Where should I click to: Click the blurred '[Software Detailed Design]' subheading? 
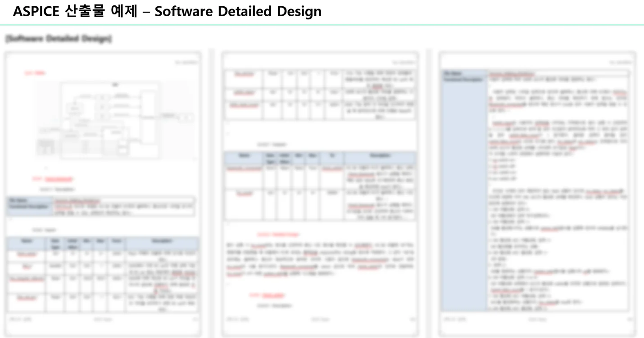59,39
